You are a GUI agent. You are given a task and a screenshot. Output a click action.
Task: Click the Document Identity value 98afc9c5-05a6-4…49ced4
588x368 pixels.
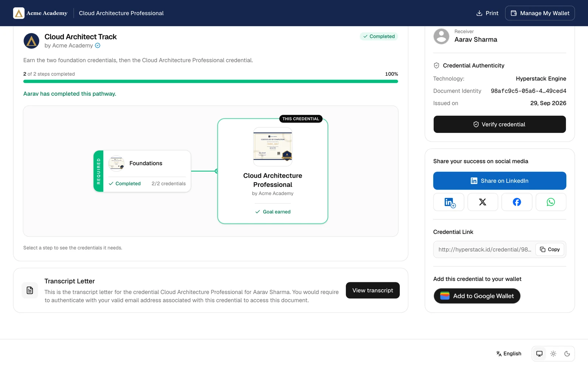point(528,91)
